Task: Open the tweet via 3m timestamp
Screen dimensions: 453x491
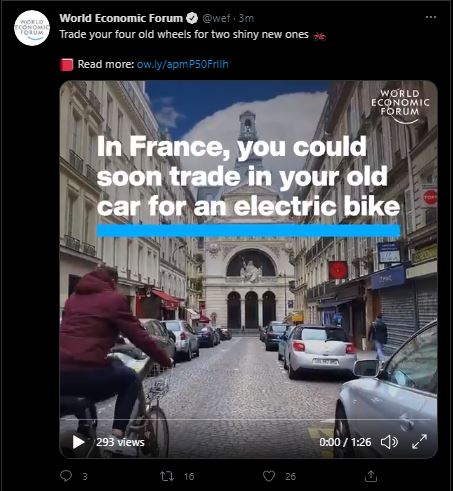Action: pyautogui.click(x=246, y=18)
